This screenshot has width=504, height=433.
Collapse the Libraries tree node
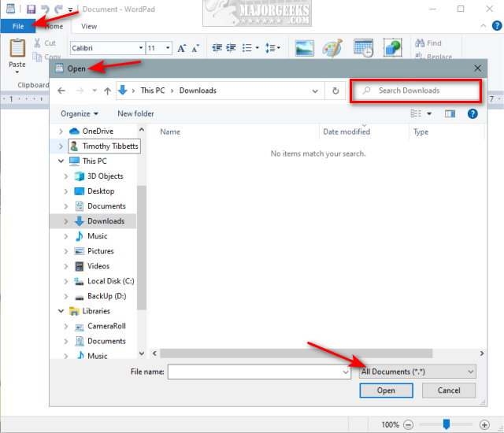pyautogui.click(x=61, y=311)
